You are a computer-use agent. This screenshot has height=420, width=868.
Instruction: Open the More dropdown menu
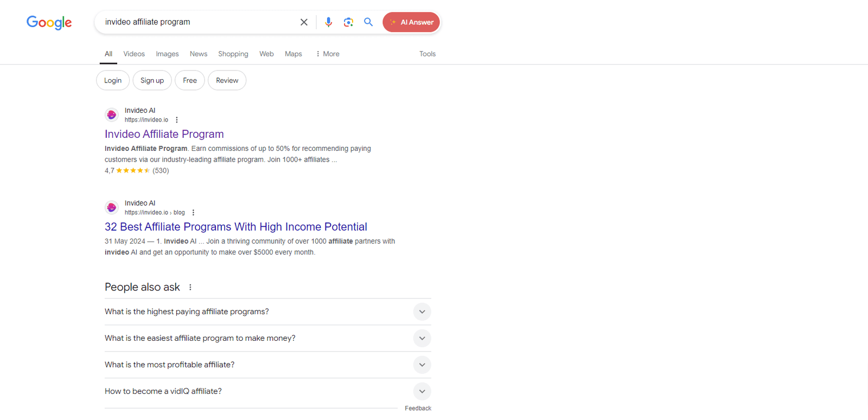328,54
